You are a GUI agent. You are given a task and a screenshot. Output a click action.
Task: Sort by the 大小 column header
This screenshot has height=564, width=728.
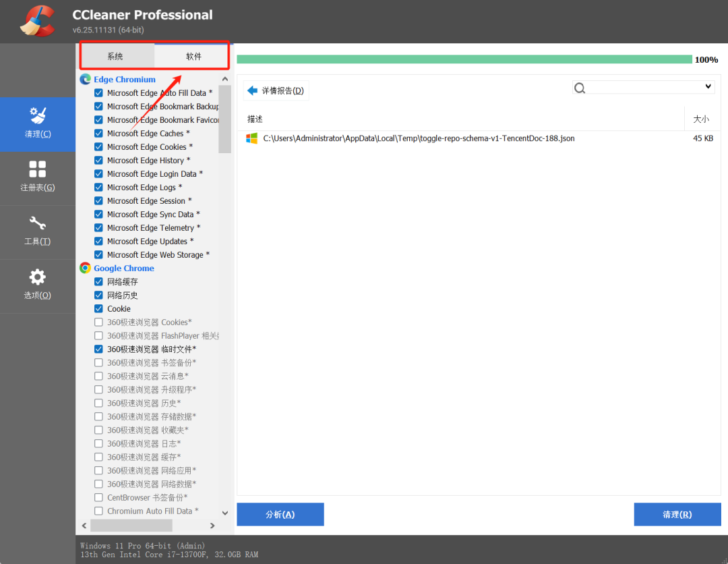click(702, 119)
